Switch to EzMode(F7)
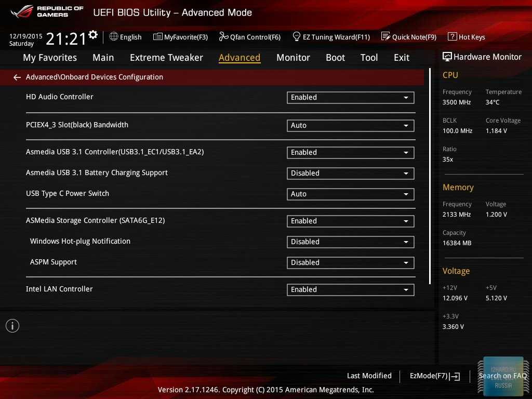 (x=434, y=376)
